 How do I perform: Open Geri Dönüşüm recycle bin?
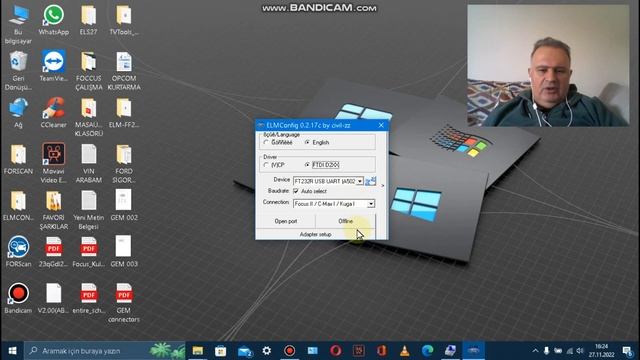click(18, 71)
